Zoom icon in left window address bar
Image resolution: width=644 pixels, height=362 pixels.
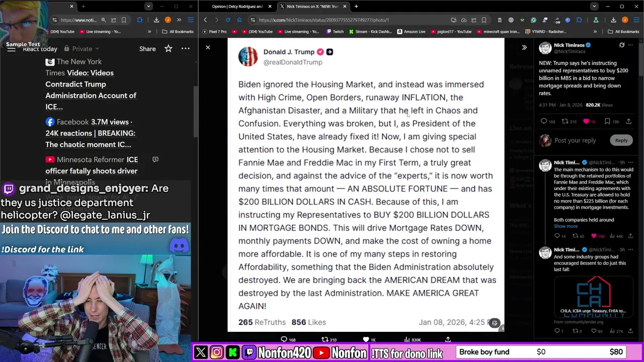(x=103, y=20)
